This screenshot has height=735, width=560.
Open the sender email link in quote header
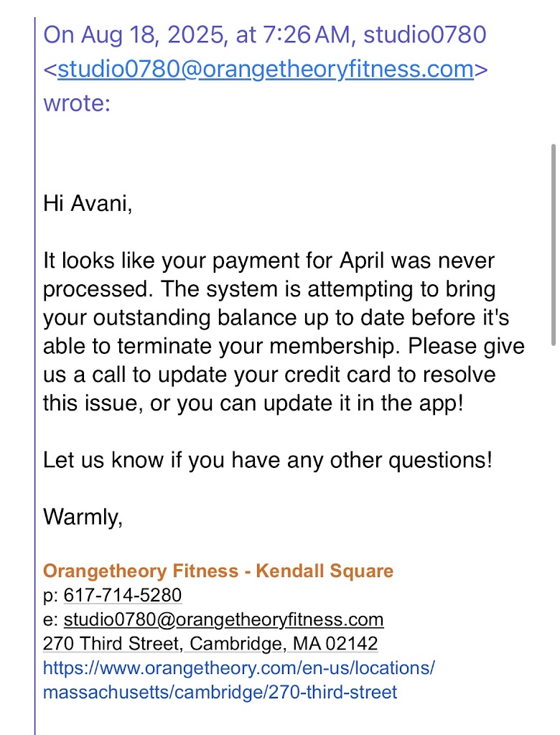pos(265,69)
